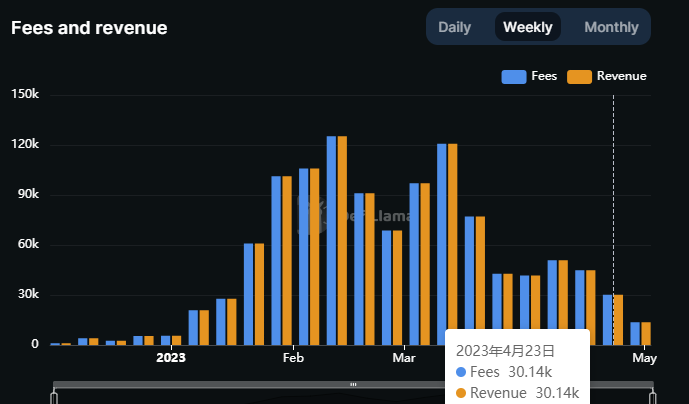Click the right zoom range handle

coord(653,397)
